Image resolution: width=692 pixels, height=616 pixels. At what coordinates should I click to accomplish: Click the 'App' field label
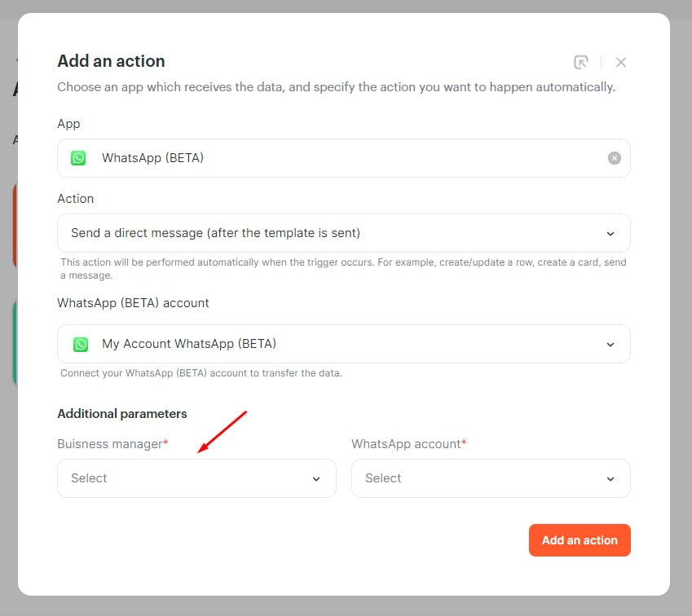[x=68, y=124]
